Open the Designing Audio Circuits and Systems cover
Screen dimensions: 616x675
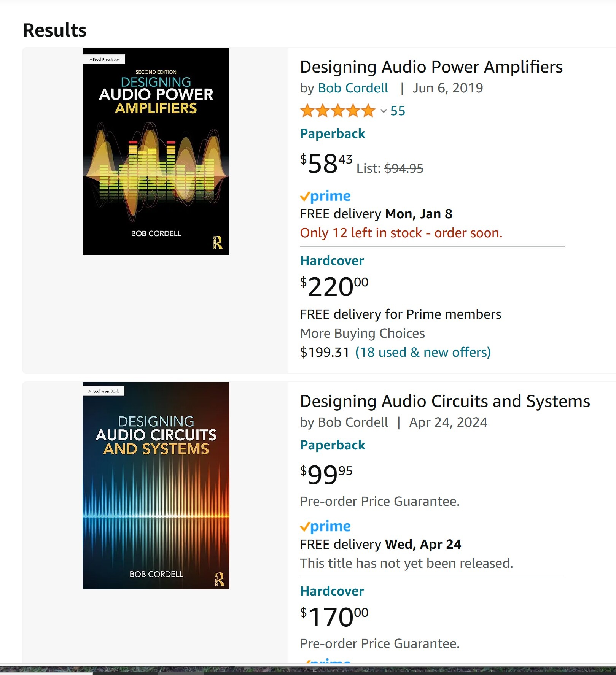pos(156,486)
